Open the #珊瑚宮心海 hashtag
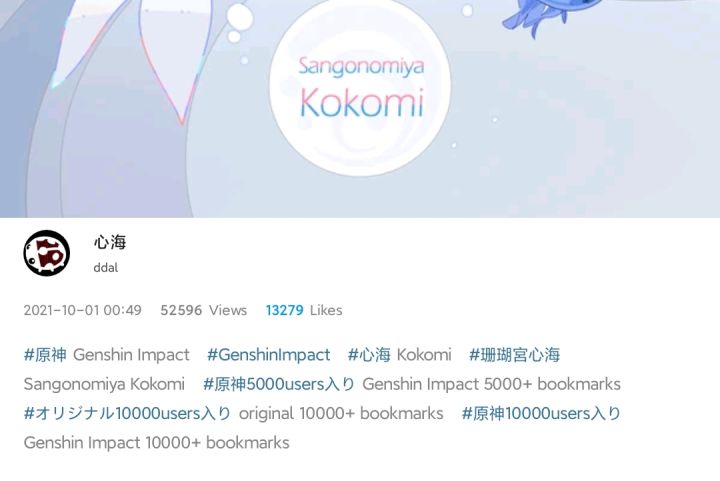 tap(514, 355)
